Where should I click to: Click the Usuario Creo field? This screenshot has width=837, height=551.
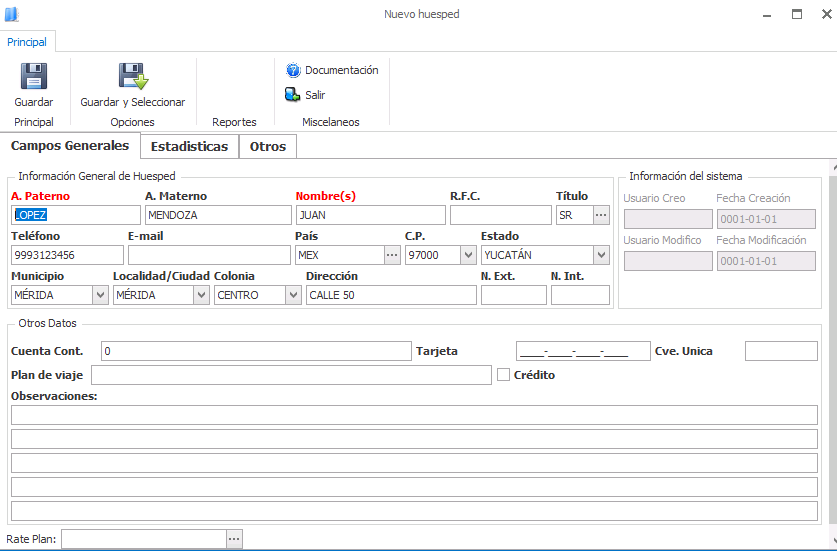(668, 219)
